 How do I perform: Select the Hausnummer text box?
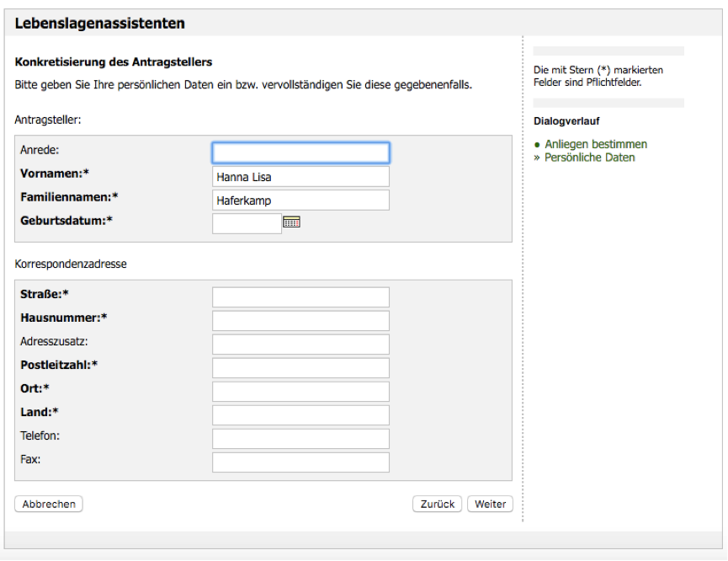point(300,321)
